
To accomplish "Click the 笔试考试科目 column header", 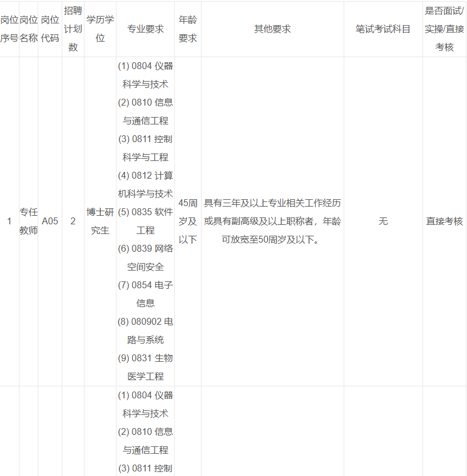I will coord(383,29).
